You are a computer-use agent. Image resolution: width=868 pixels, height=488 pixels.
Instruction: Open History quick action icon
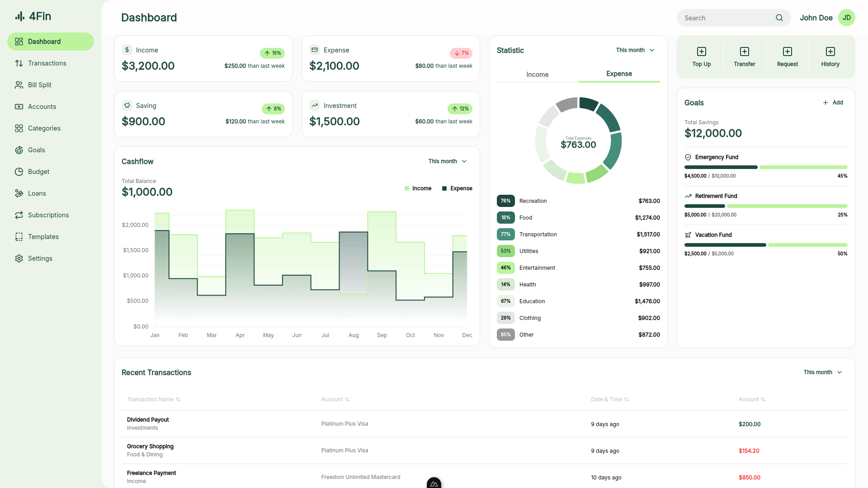click(x=830, y=52)
